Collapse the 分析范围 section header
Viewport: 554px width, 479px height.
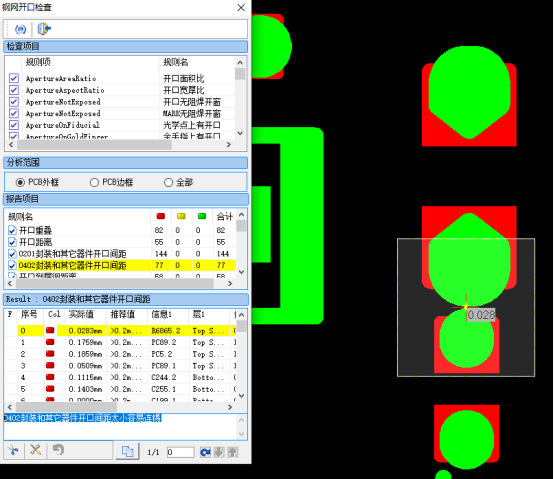tap(125, 162)
